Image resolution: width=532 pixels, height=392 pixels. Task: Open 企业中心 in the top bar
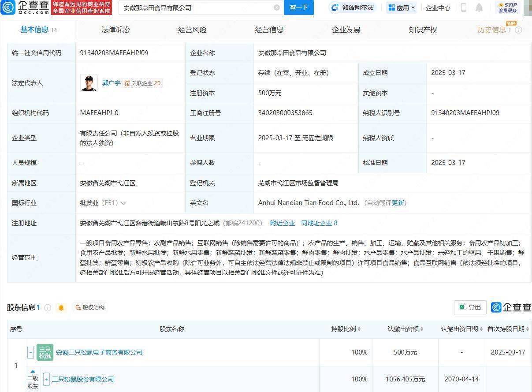coord(438,7)
